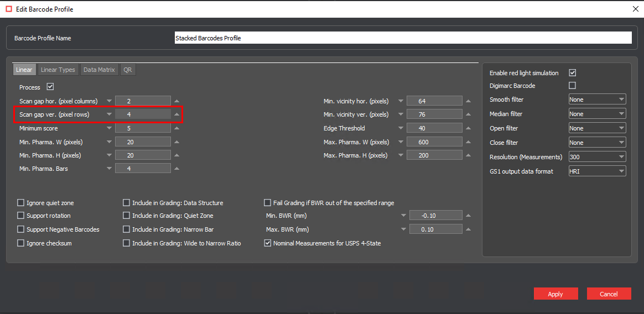Enable Ignore quiet zone checkbox
644x314 pixels.
pos(21,203)
